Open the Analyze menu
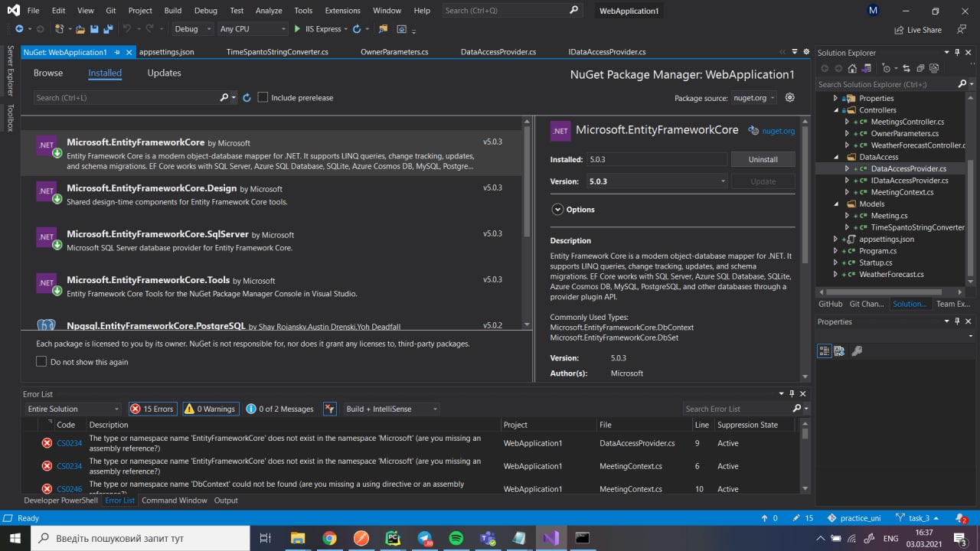980x551 pixels. [269, 11]
